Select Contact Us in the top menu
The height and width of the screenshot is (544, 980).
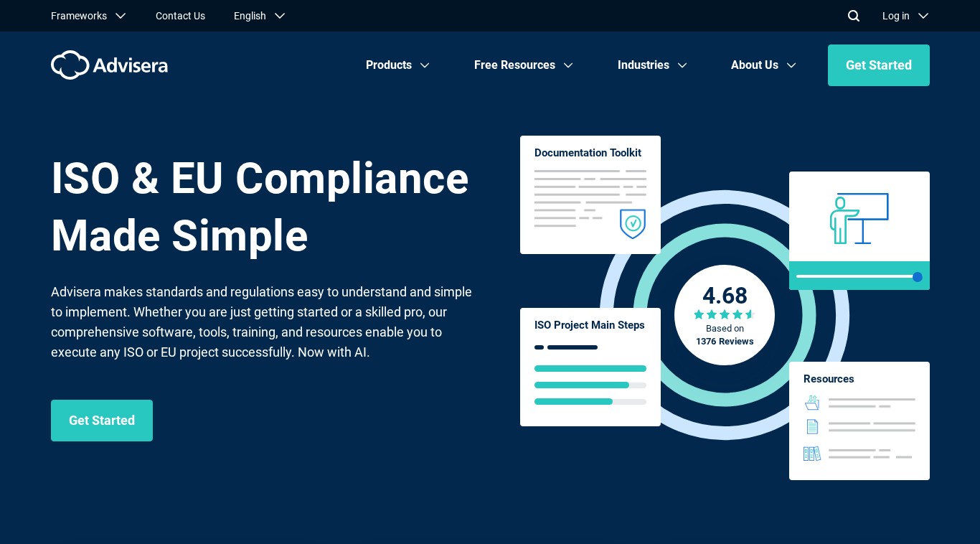point(180,16)
